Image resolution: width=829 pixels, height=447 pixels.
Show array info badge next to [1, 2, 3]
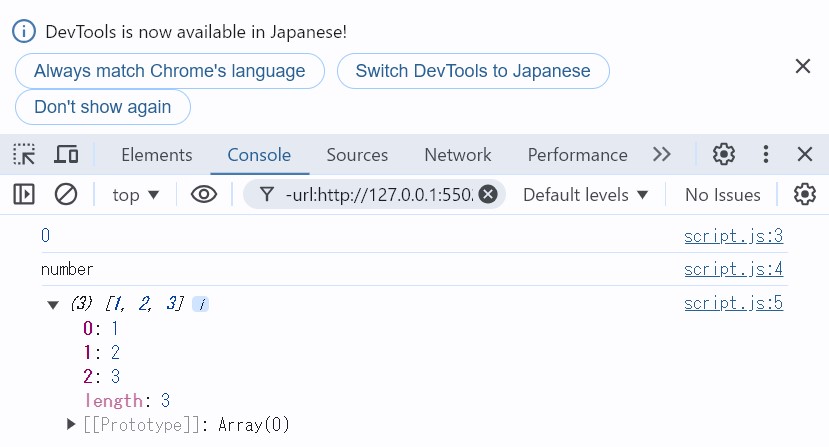coord(201,304)
